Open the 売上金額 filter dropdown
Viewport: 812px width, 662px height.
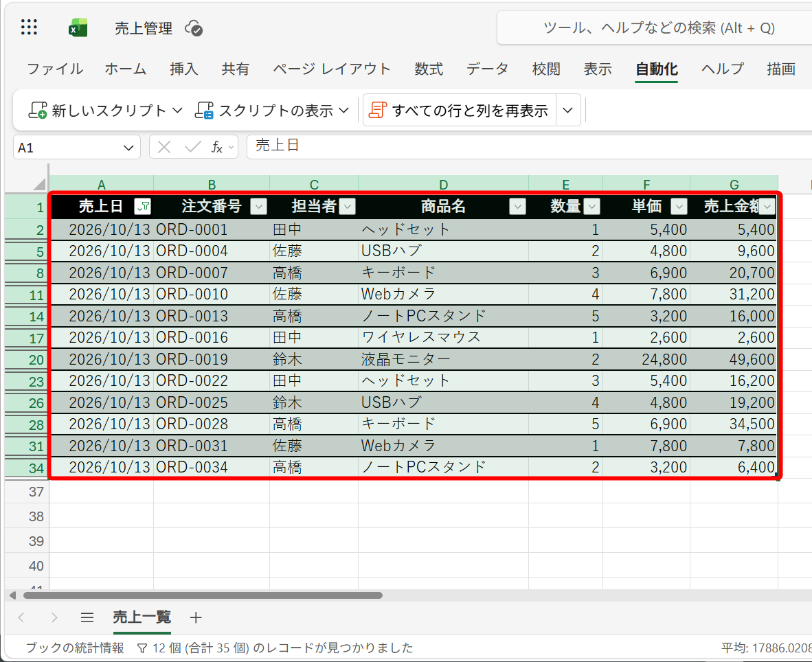click(x=767, y=207)
